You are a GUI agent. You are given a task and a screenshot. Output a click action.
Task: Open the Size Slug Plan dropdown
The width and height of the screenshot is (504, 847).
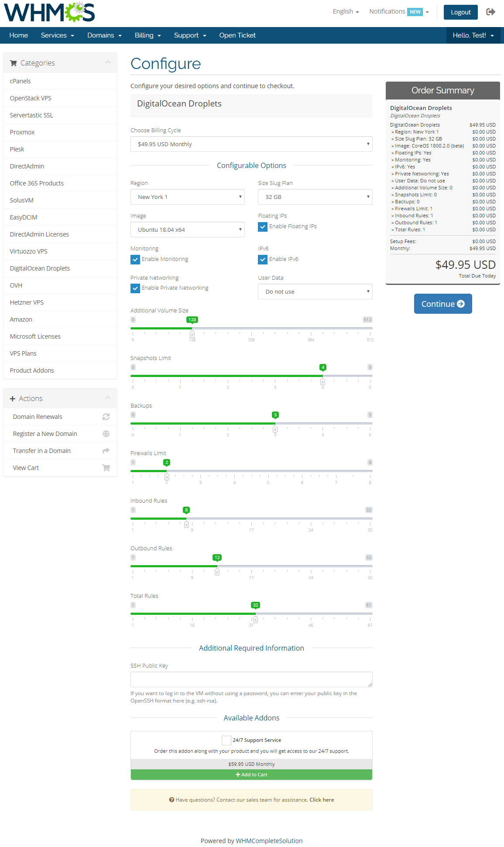(315, 197)
